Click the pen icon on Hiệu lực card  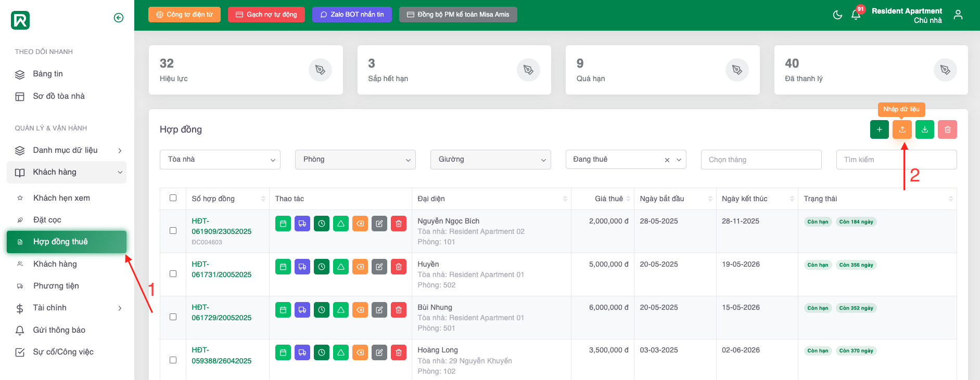pyautogui.click(x=320, y=70)
